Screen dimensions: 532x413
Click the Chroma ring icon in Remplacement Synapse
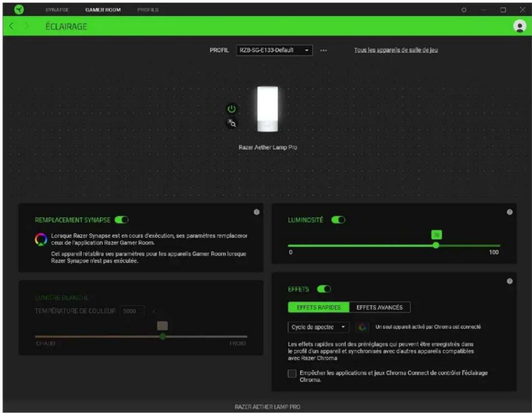coord(41,239)
